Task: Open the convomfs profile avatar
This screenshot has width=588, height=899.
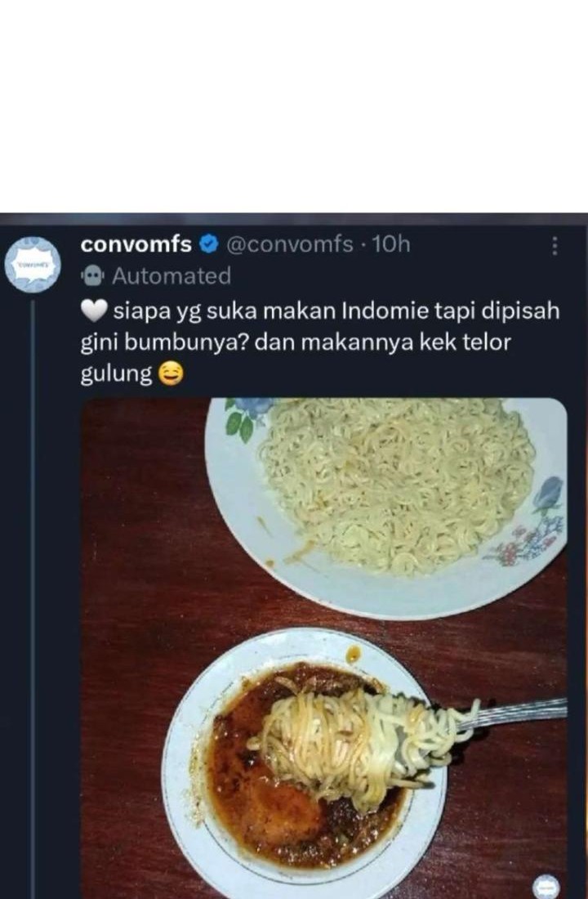Action: (x=33, y=265)
